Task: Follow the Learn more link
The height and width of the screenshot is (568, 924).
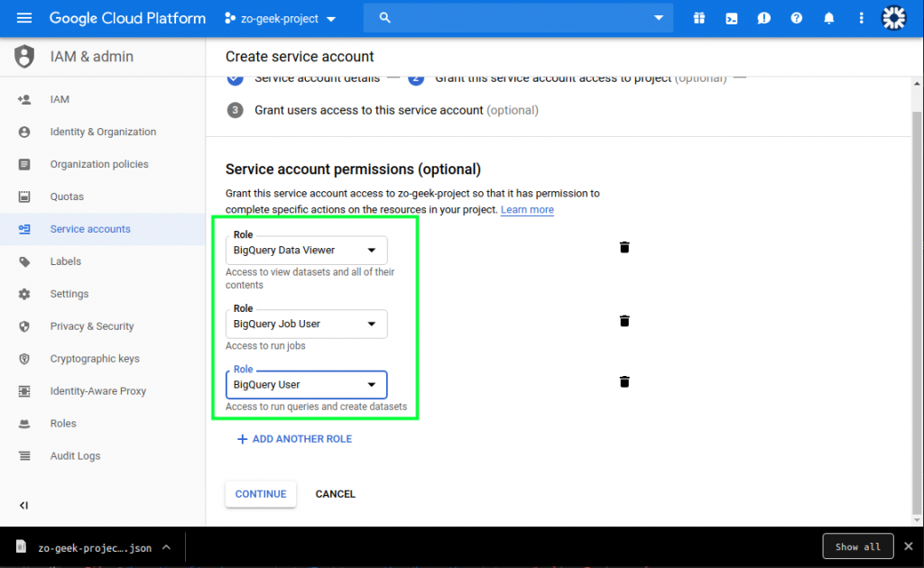Action: (527, 209)
